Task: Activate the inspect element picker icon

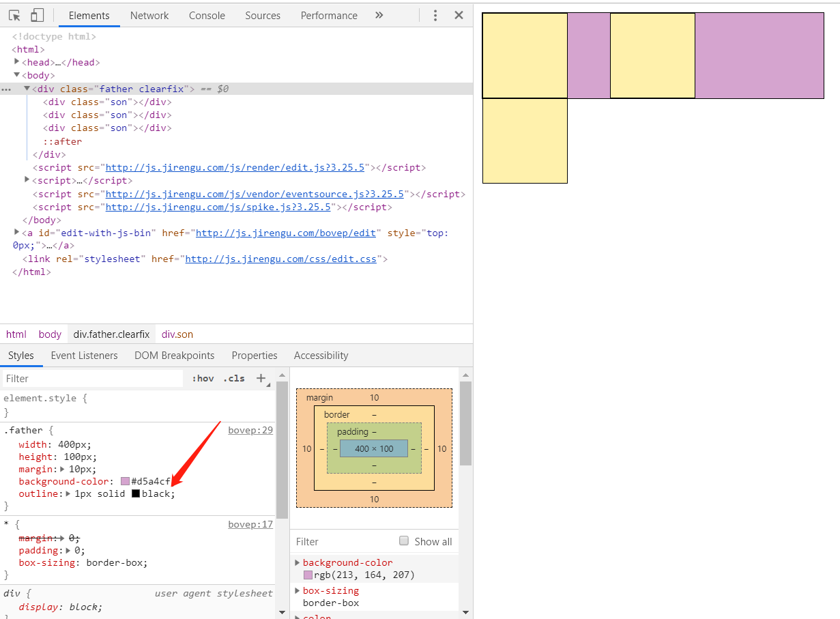Action: coord(14,15)
